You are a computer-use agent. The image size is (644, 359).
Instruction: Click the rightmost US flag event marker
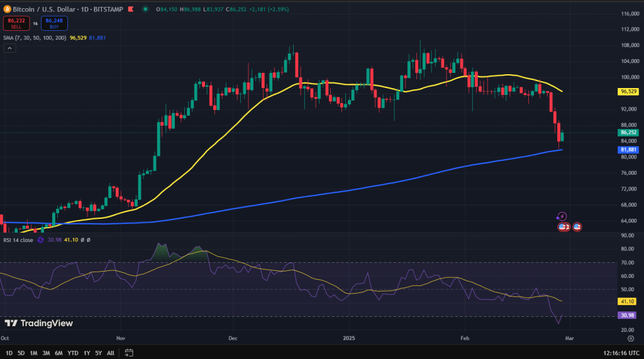577,227
